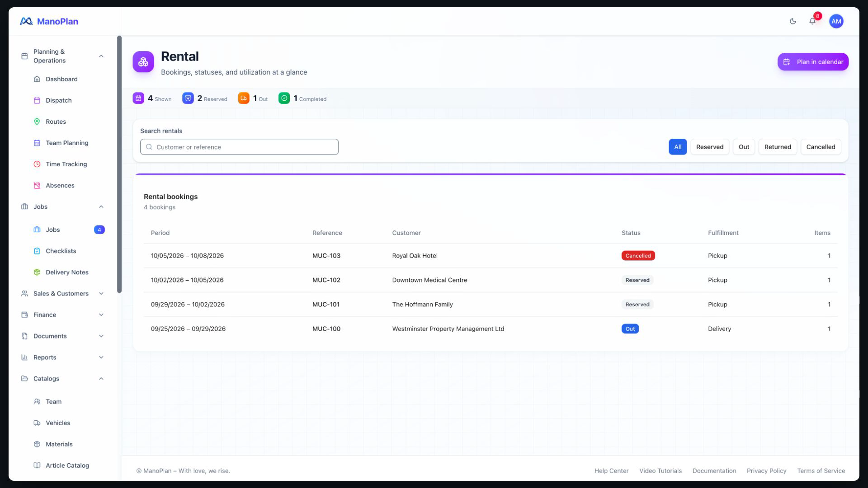868x488 pixels.
Task: Open Team Planning page
Action: [x=68, y=143]
